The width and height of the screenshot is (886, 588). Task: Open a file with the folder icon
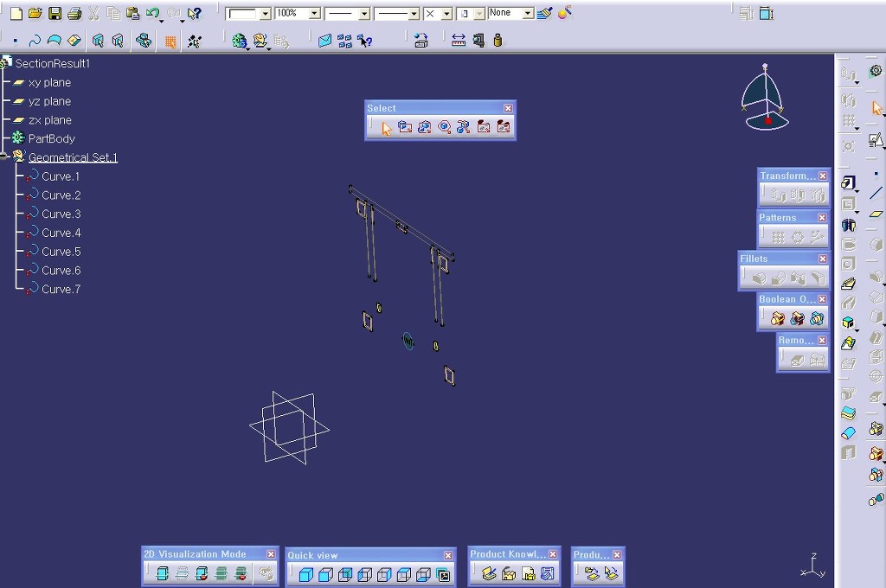(35, 14)
